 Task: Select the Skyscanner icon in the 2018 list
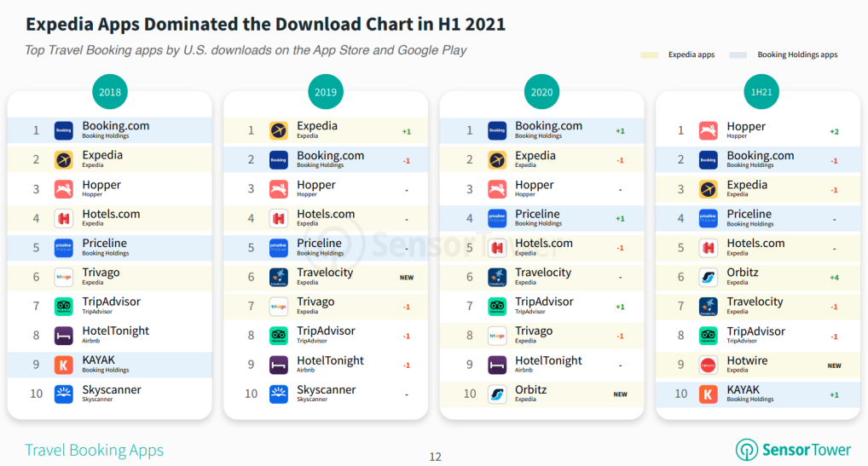pos(64,394)
